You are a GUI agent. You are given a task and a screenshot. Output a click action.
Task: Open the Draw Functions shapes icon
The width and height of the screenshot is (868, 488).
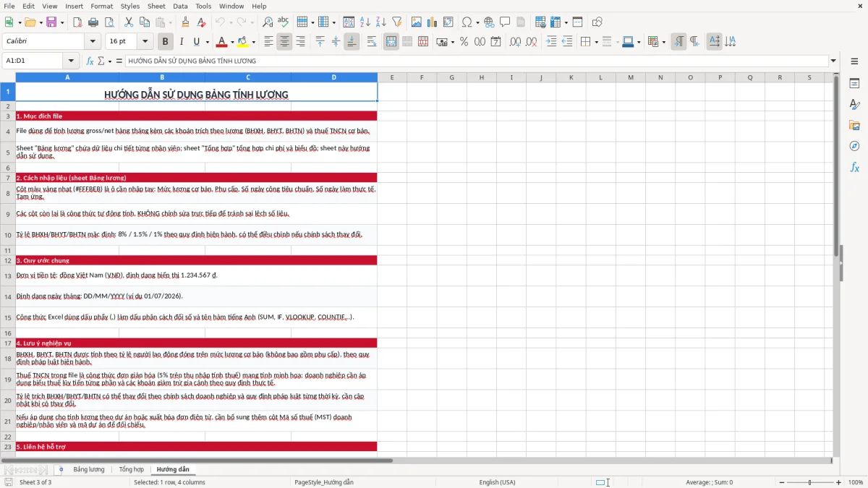[597, 22]
